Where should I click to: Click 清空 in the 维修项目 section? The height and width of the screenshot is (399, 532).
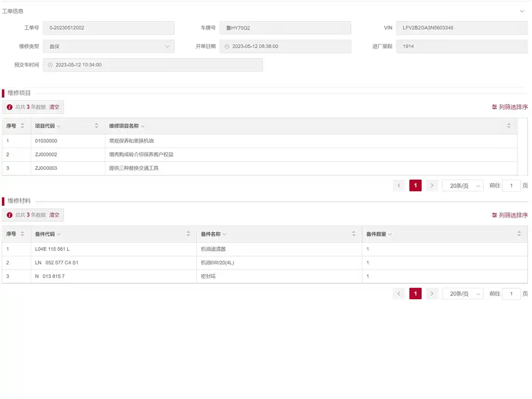coord(54,107)
